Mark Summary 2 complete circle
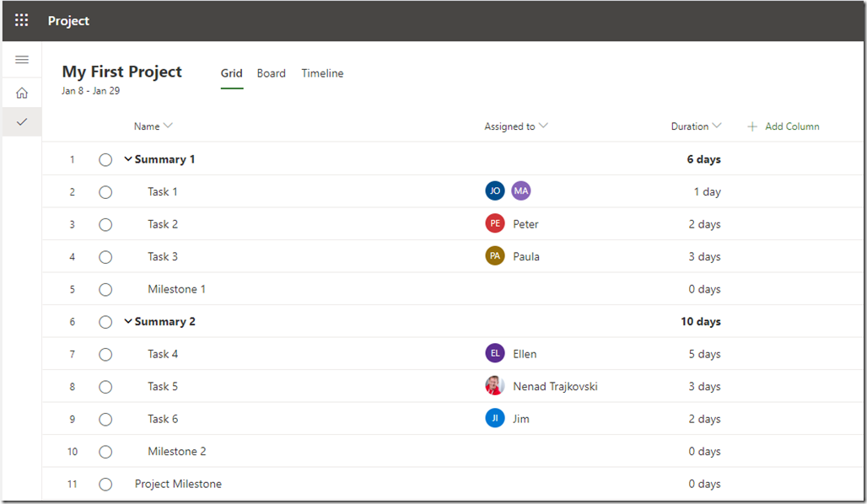The height and width of the screenshot is (504, 867). pyautogui.click(x=105, y=322)
